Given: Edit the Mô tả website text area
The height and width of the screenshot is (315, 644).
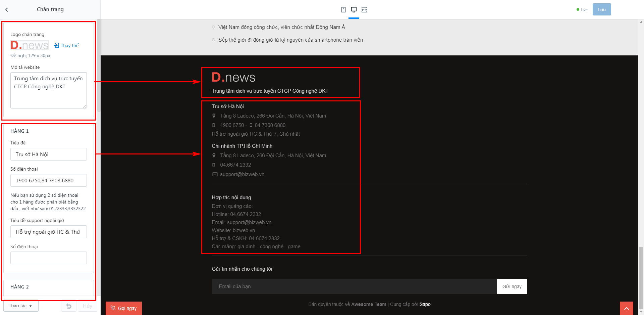Looking at the screenshot, I should tap(49, 90).
